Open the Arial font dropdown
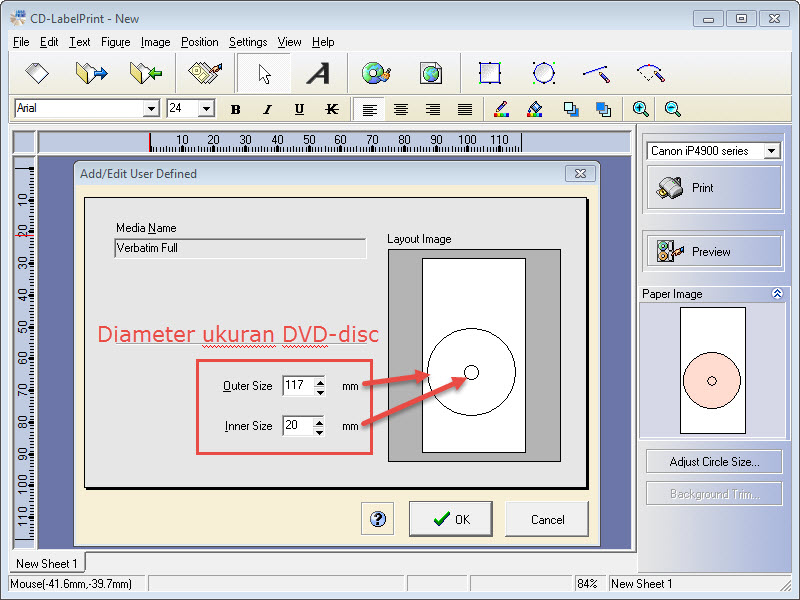The height and width of the screenshot is (600, 800). coord(151,109)
